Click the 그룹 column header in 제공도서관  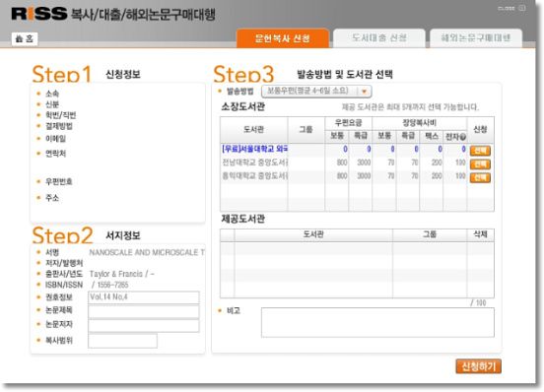430,234
